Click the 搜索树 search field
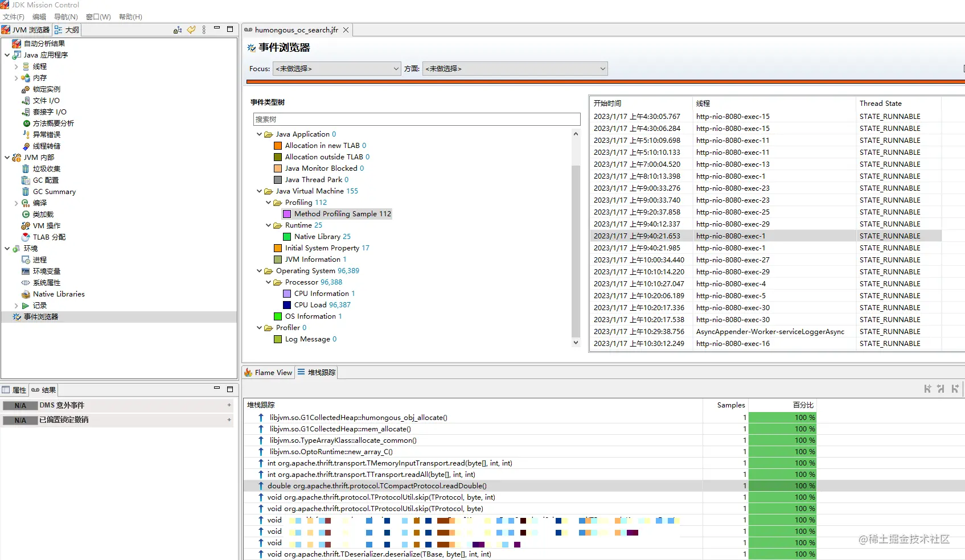Viewport: 965px width, 560px height. 417,120
